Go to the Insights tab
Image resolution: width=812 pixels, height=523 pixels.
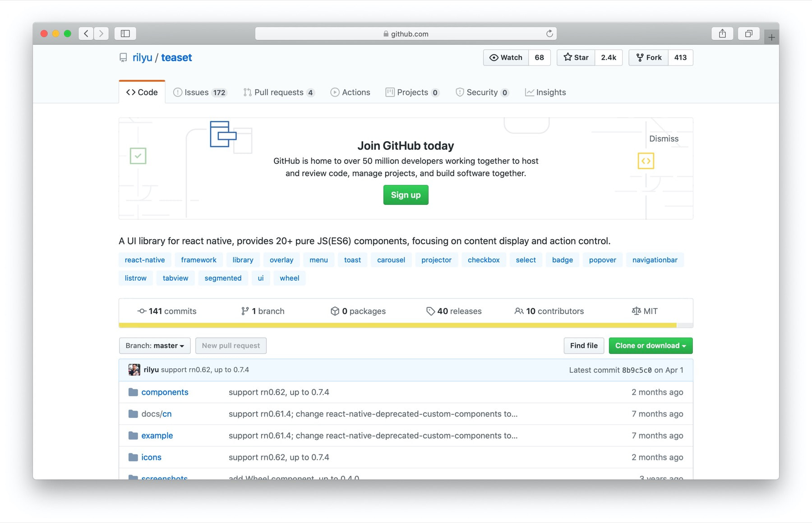coord(545,92)
